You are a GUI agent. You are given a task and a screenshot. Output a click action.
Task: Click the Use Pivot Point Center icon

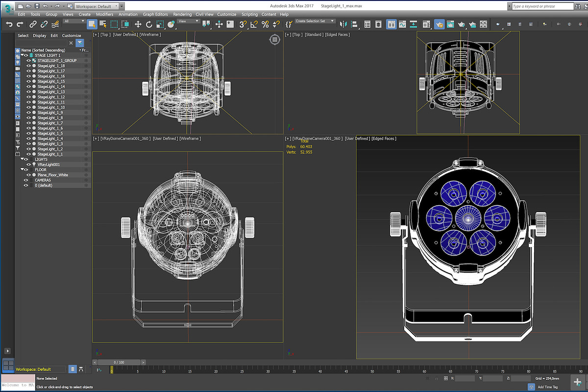(206, 24)
